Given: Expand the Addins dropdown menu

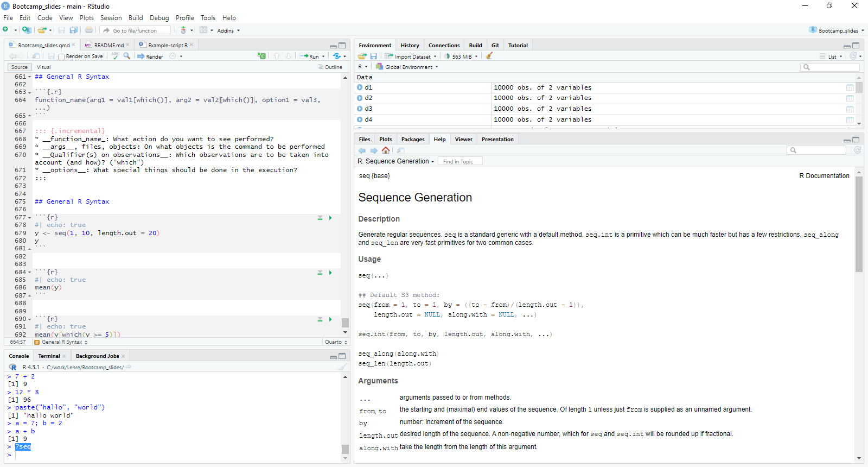Looking at the screenshot, I should tap(228, 30).
